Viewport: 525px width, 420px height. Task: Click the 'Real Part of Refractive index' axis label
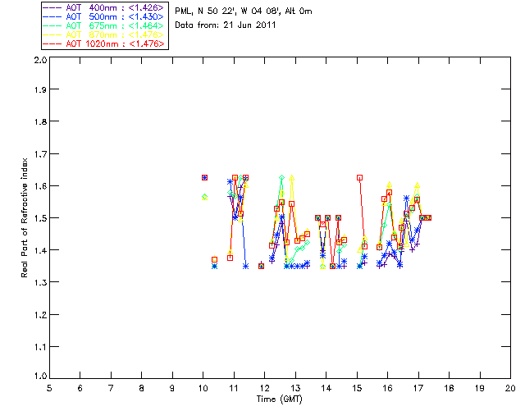click(24, 217)
